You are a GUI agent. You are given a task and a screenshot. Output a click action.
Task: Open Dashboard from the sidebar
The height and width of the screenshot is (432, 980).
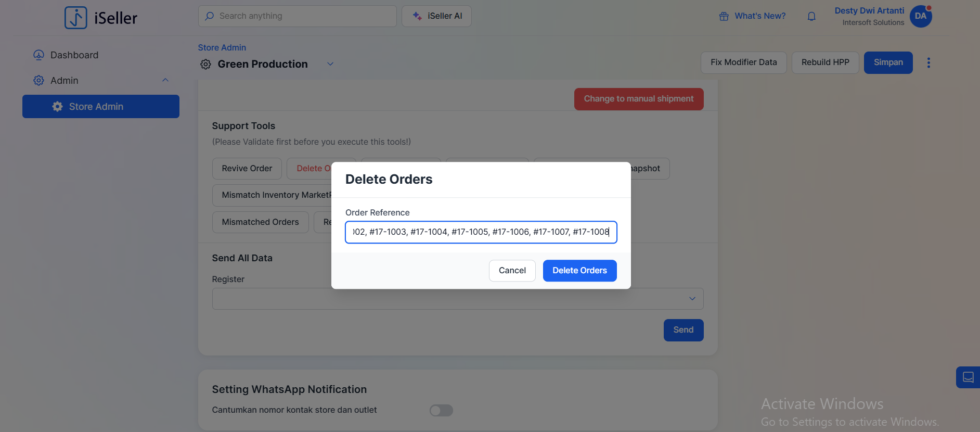tap(74, 55)
